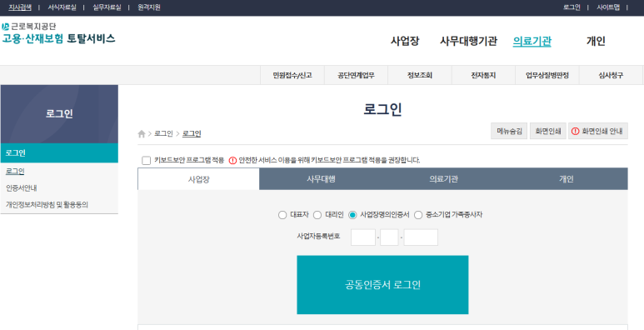Click first 사업자등록번호 input box

point(363,237)
